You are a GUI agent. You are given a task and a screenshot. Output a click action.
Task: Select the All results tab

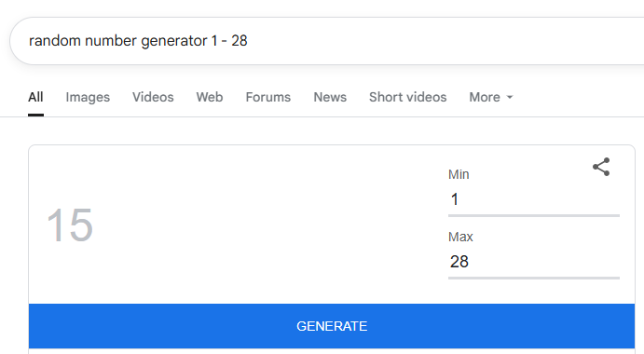pos(35,97)
